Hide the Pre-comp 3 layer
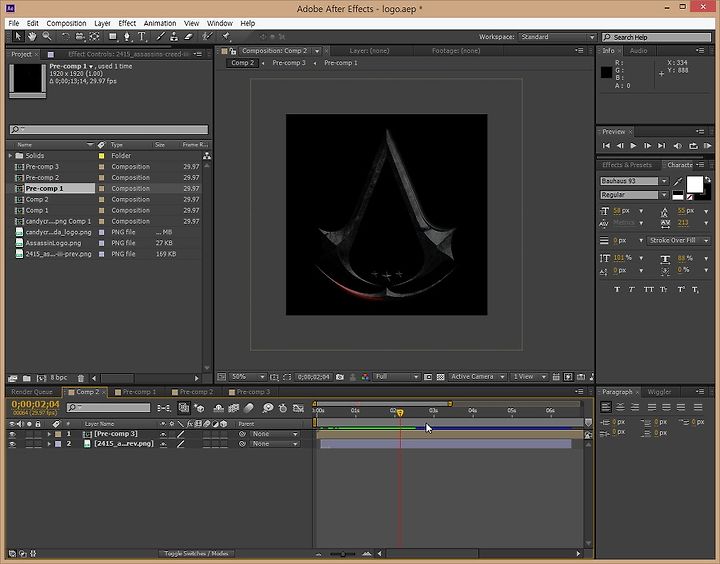720x564 pixels. click(x=12, y=434)
